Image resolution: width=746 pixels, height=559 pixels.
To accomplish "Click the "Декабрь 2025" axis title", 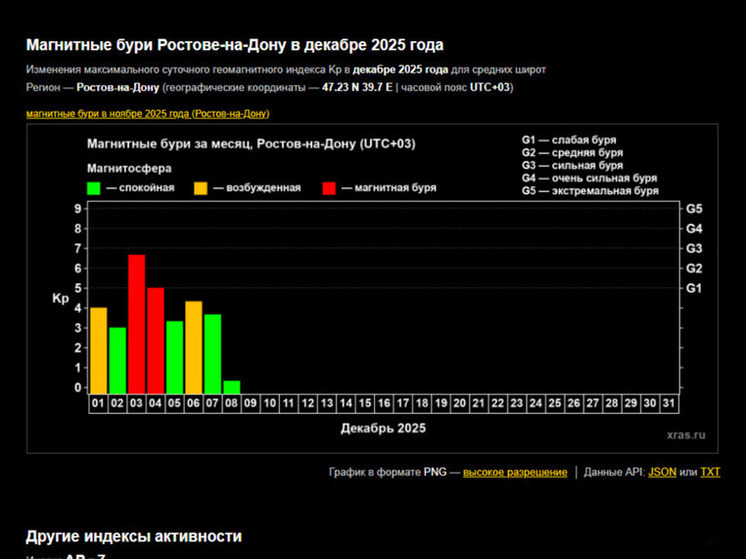I will 383,428.
